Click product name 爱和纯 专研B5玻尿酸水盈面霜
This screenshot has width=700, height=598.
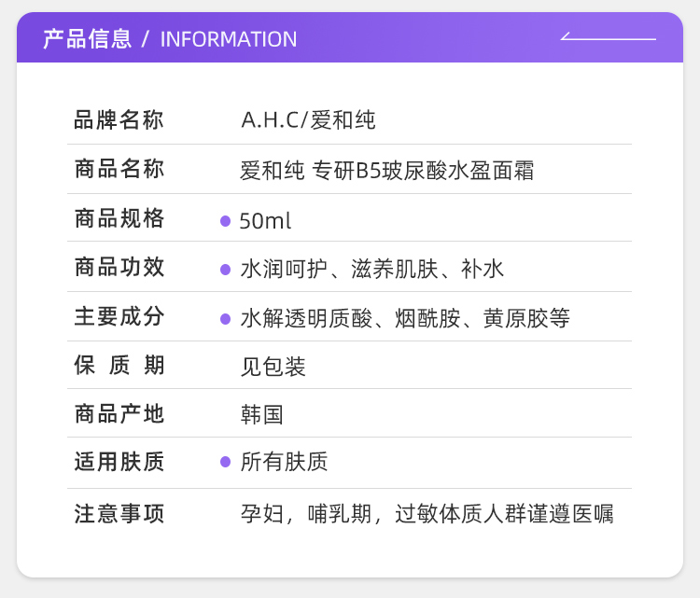387,171
